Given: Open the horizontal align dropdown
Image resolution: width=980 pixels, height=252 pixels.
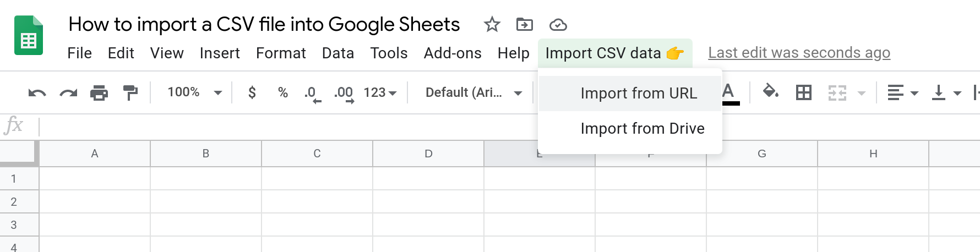Looking at the screenshot, I should click(x=902, y=93).
